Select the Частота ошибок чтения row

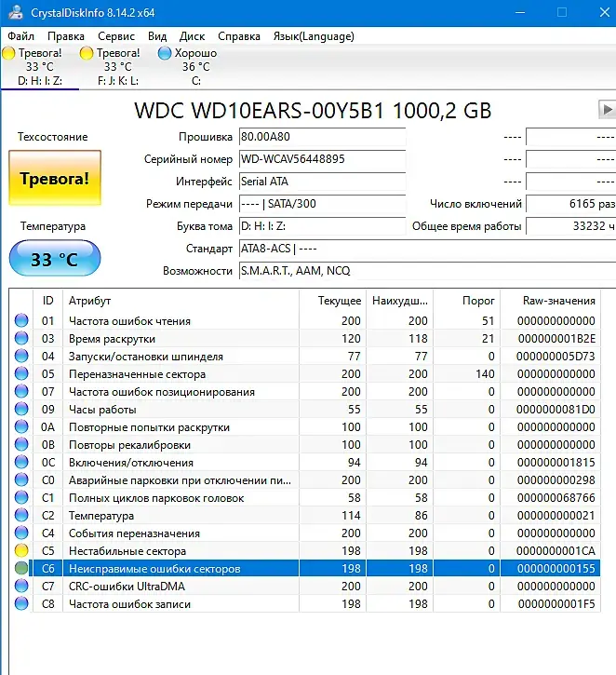[x=305, y=320]
